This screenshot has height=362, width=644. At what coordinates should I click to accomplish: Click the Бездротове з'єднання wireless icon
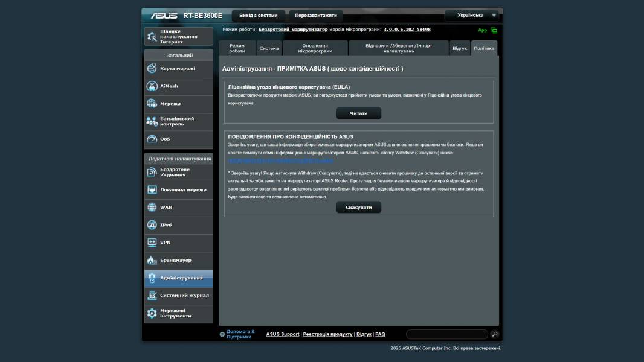pos(152,172)
